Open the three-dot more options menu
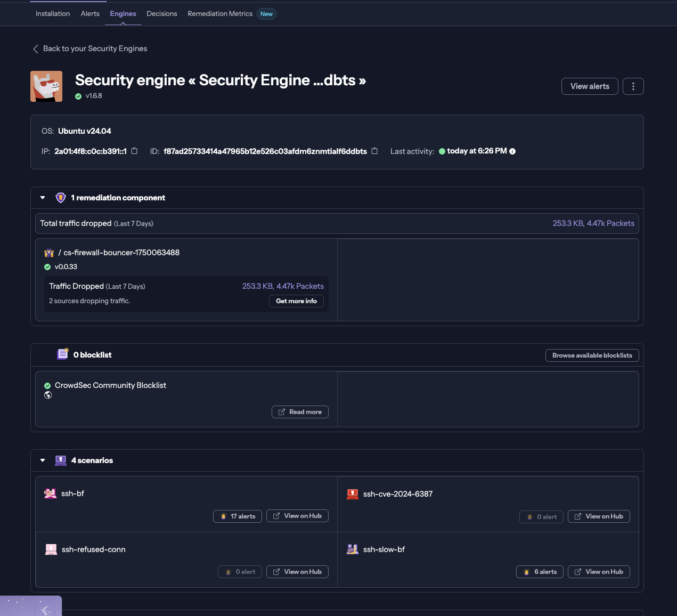The height and width of the screenshot is (616, 677). coord(633,86)
